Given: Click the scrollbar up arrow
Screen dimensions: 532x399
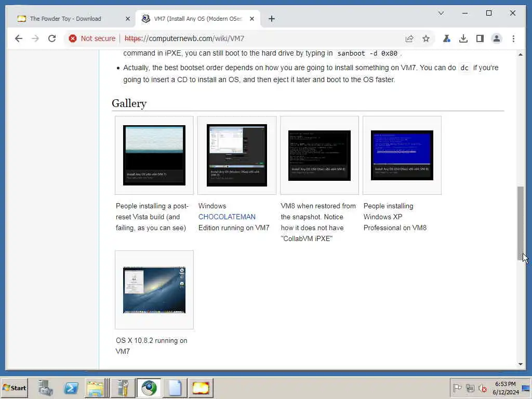Looking at the screenshot, I should 521,54.
